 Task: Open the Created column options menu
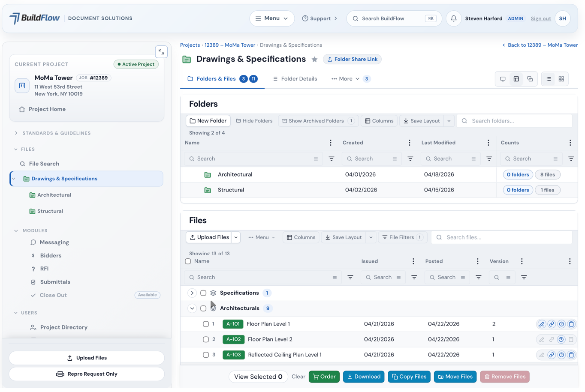409,143
